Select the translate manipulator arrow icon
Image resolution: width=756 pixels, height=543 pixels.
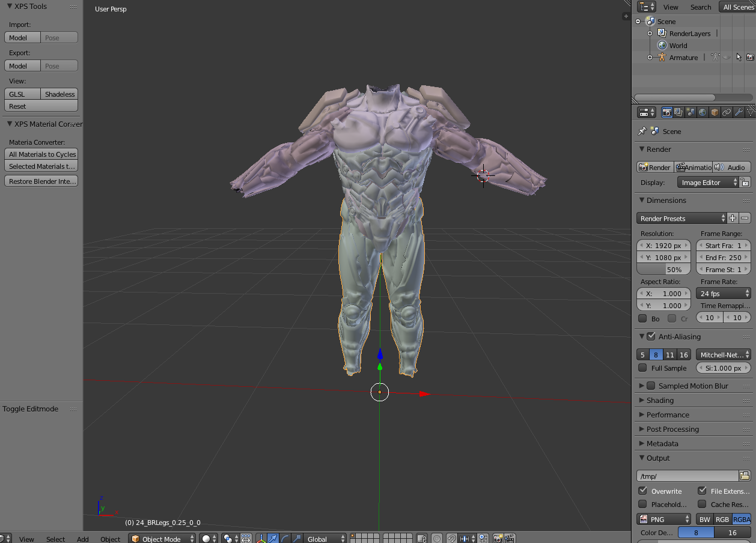pos(273,539)
